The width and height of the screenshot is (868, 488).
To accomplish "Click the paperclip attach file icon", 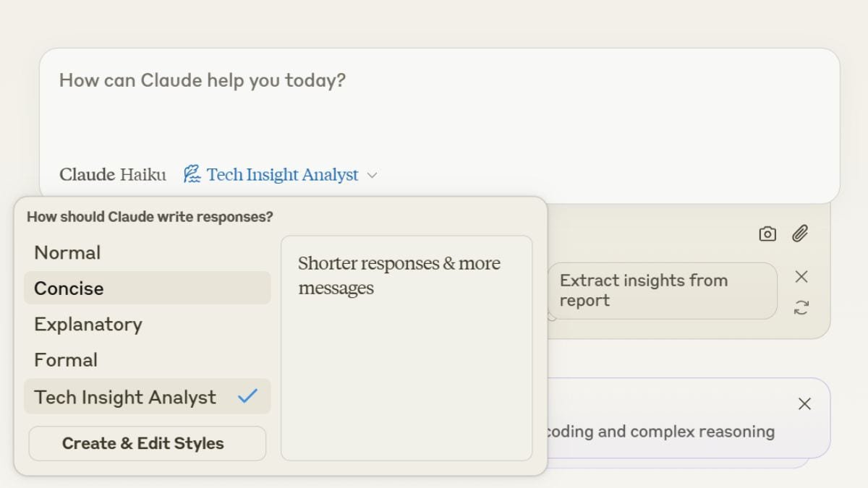I will (799, 234).
